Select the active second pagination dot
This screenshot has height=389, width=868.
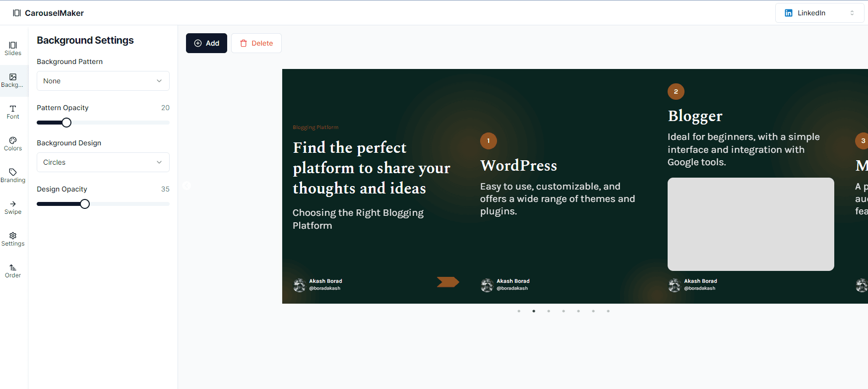534,311
